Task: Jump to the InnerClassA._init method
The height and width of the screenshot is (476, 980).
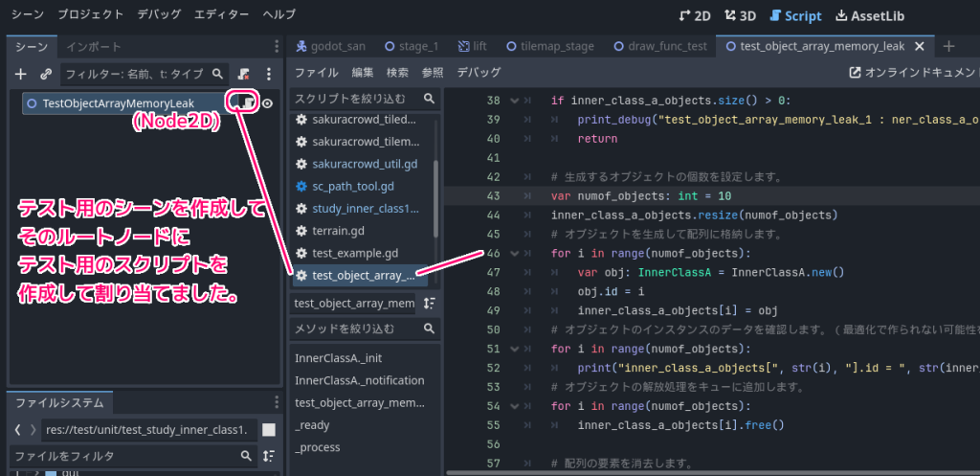Action: pyautogui.click(x=338, y=358)
